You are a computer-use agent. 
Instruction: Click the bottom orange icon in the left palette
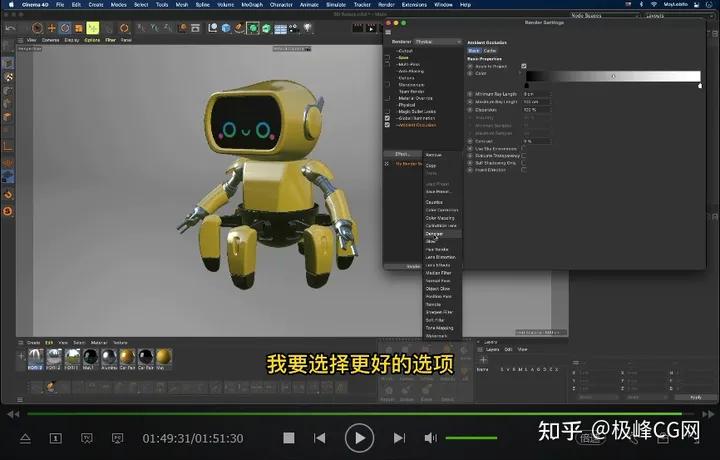[8, 211]
